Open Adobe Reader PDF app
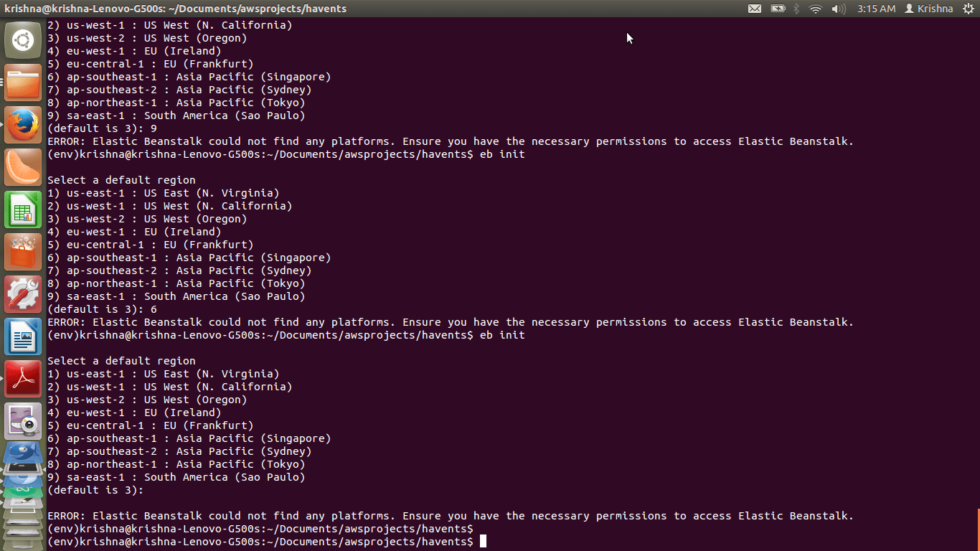Viewport: 980px width, 551px height. 23,379
